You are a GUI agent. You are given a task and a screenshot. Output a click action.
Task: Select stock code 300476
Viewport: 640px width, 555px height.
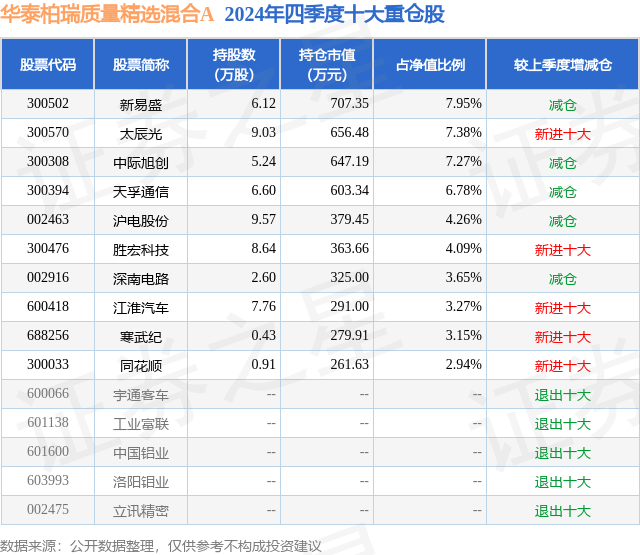(48, 249)
